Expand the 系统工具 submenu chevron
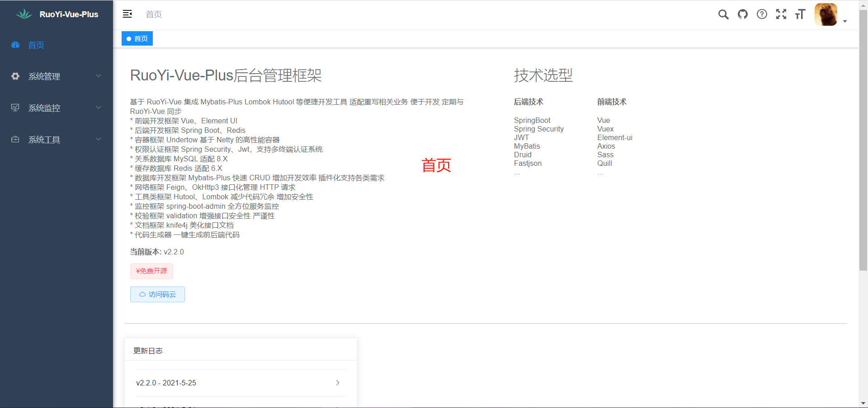 click(99, 139)
